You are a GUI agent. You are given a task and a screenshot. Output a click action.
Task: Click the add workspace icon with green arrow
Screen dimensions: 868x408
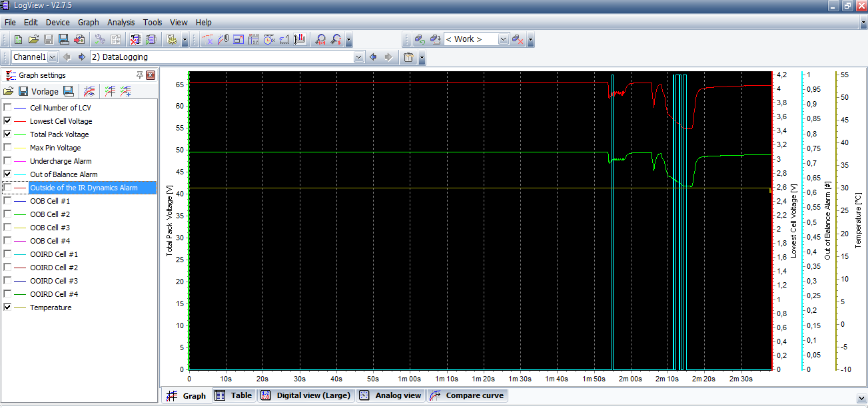[x=419, y=39]
